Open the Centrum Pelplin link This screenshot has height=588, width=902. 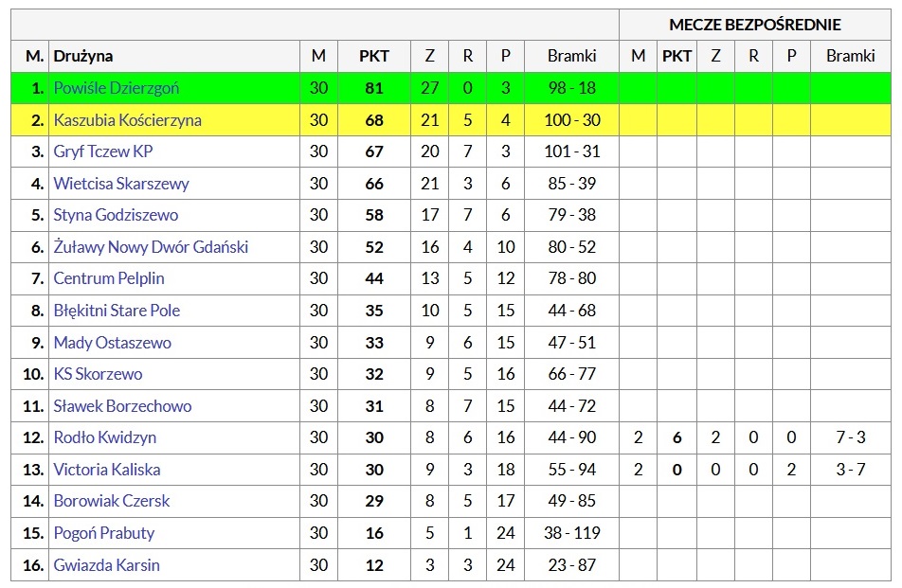pyautogui.click(x=109, y=278)
